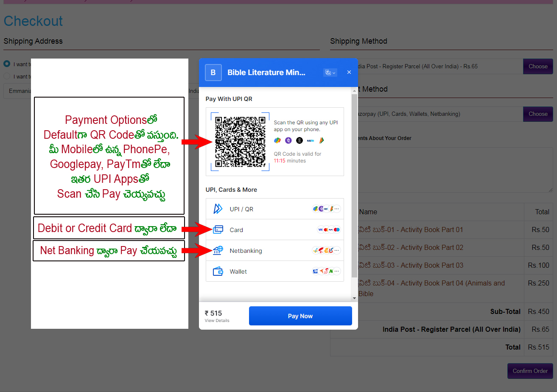557x392 pixels.
Task: Click the blue Pay Now button
Action: pos(300,316)
